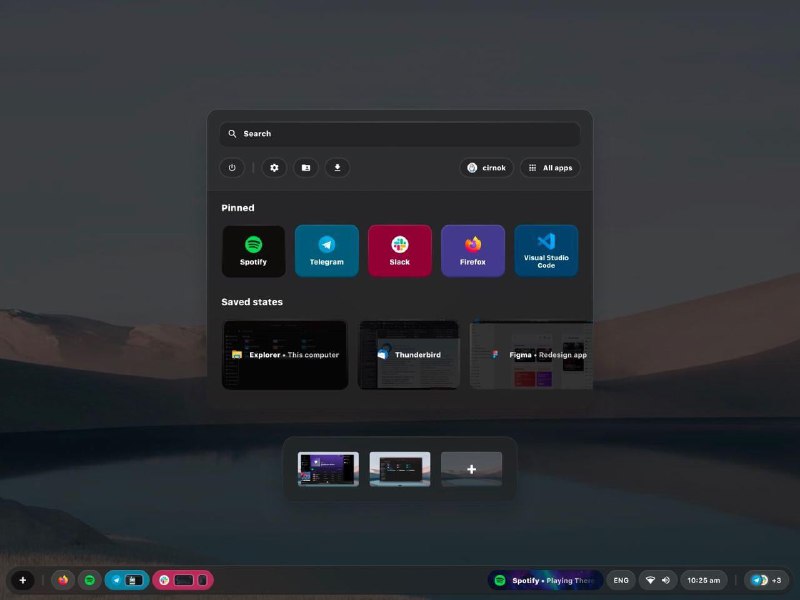Restore the Thunderbird saved state
Image resolution: width=800 pixels, height=600 pixels.
(x=409, y=355)
